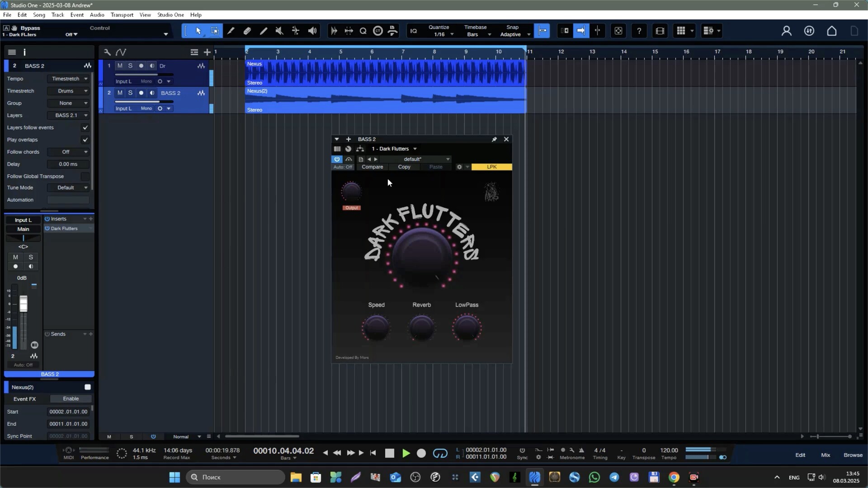The width and height of the screenshot is (868, 488).
Task: Open the video player film icon
Action: click(x=660, y=31)
